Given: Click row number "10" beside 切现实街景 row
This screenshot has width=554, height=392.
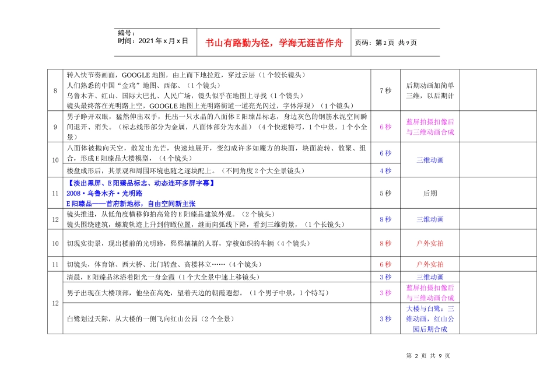Looking at the screenshot, I should tap(55, 243).
